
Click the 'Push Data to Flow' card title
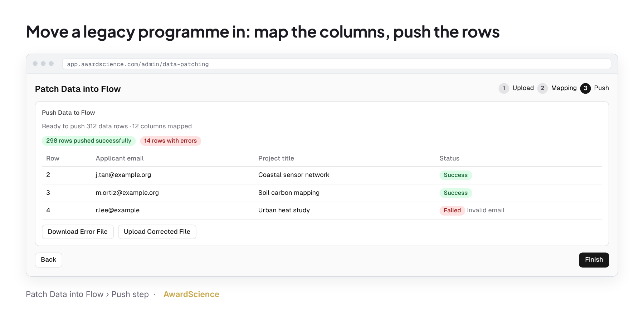coord(68,113)
